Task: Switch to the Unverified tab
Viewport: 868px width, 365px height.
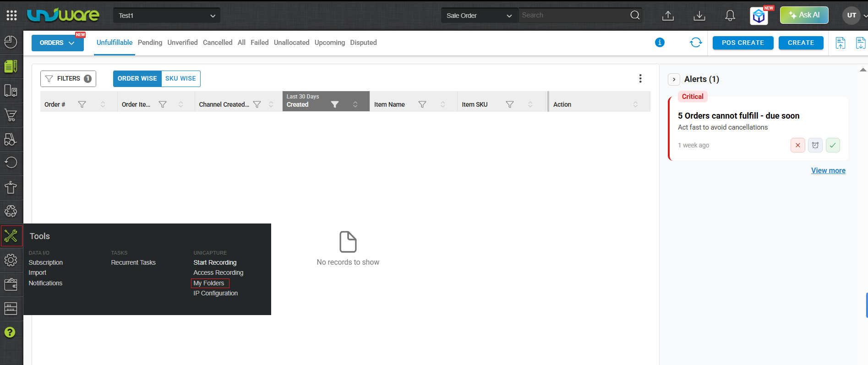Action: (182, 43)
